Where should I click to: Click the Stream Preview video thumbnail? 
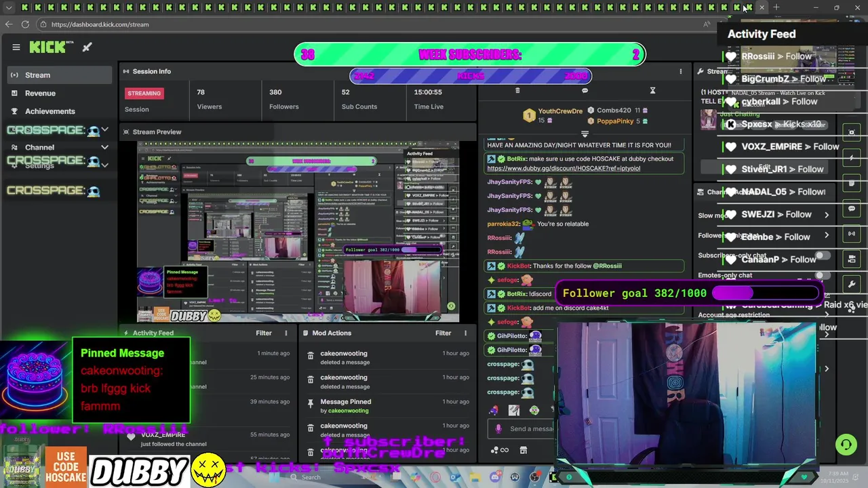(x=298, y=232)
